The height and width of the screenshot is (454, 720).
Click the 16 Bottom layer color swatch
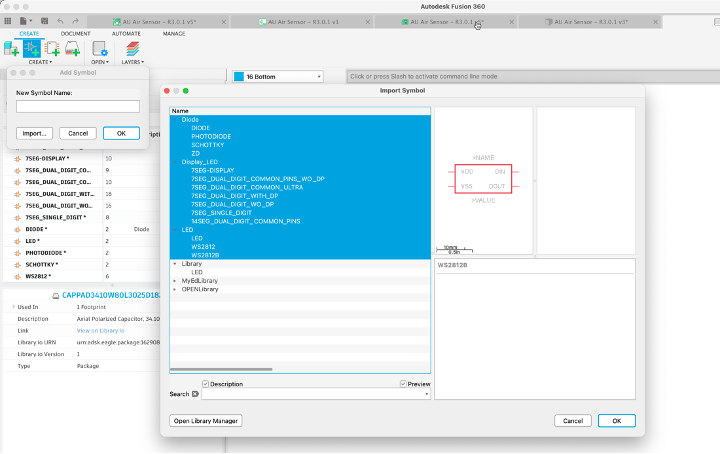(x=239, y=77)
